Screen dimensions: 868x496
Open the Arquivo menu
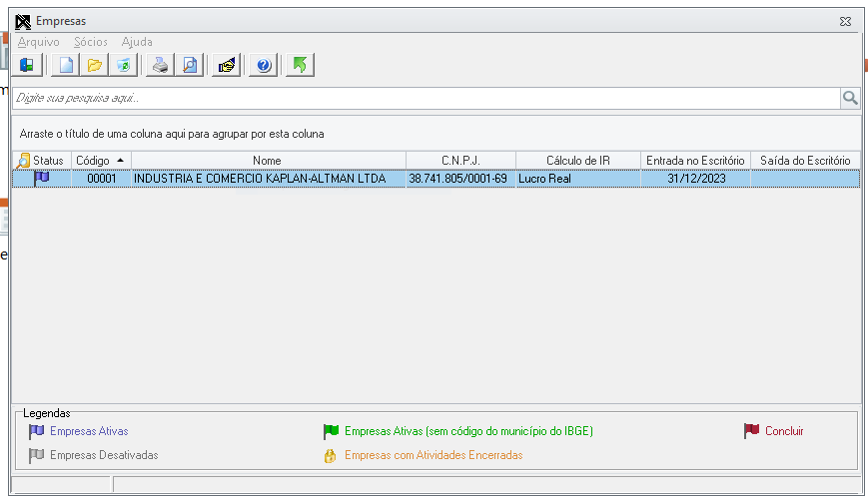tap(38, 42)
